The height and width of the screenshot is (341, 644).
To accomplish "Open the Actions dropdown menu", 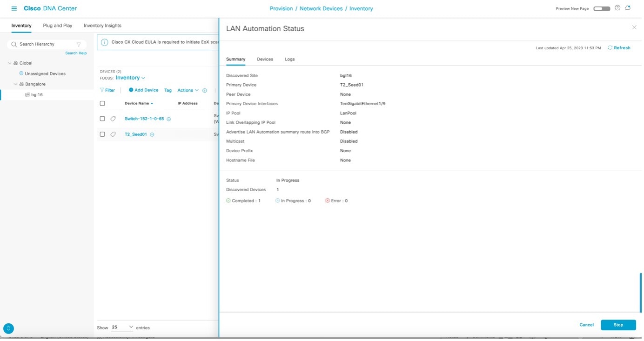I will tap(188, 90).
